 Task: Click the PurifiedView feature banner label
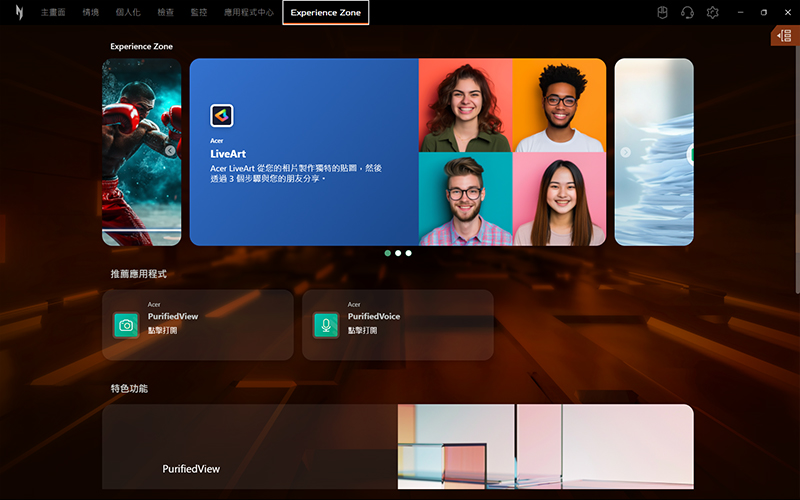tap(191, 469)
